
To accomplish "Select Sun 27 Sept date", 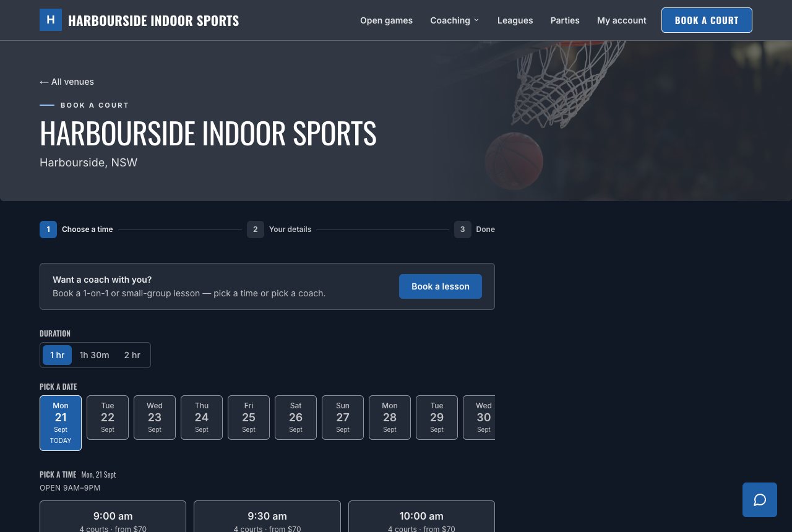I will (x=343, y=418).
